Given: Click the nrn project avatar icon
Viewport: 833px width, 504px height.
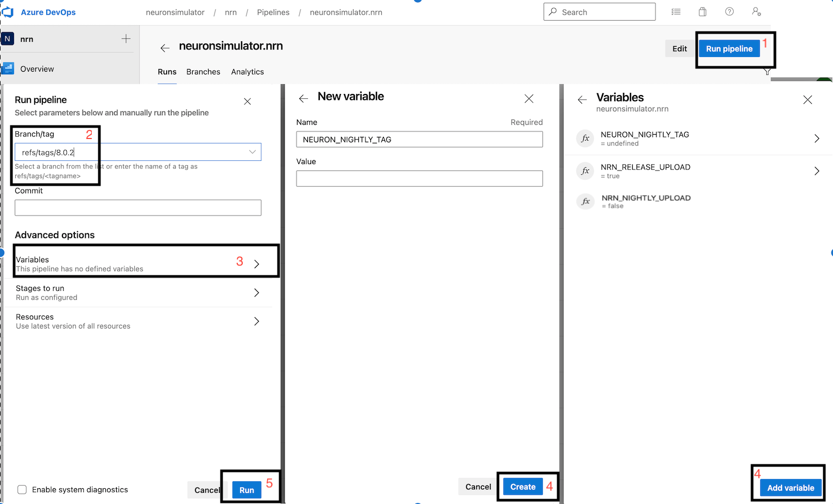Looking at the screenshot, I should pos(8,39).
